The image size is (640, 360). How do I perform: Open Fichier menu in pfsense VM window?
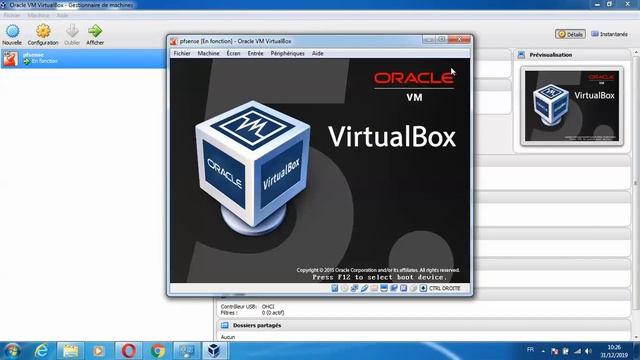click(x=182, y=53)
